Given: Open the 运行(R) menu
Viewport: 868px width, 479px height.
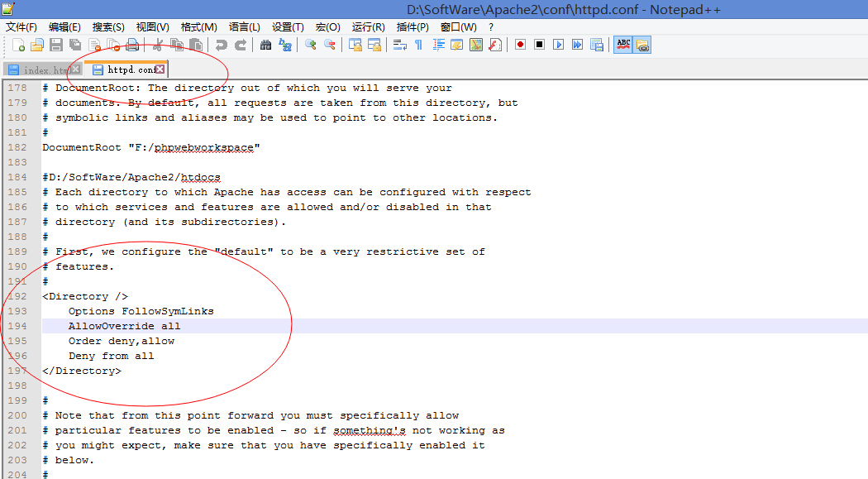Looking at the screenshot, I should (x=368, y=27).
